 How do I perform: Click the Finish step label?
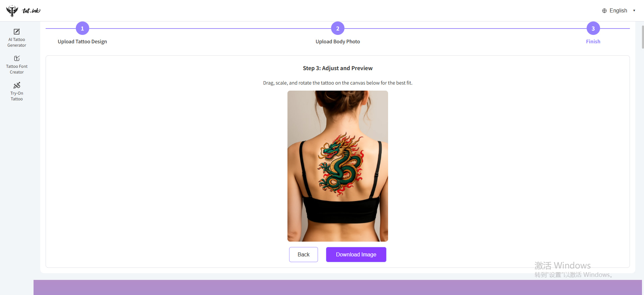point(593,42)
